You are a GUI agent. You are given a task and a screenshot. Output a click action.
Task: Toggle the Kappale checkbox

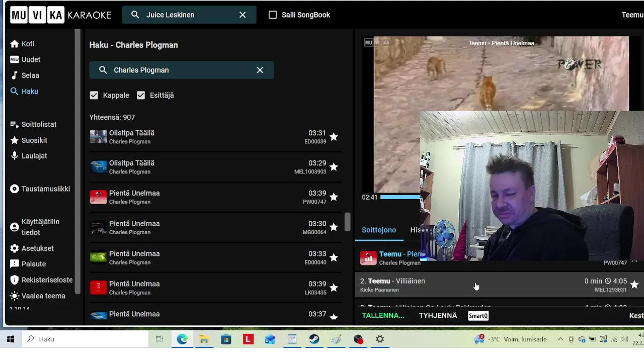[x=94, y=96]
